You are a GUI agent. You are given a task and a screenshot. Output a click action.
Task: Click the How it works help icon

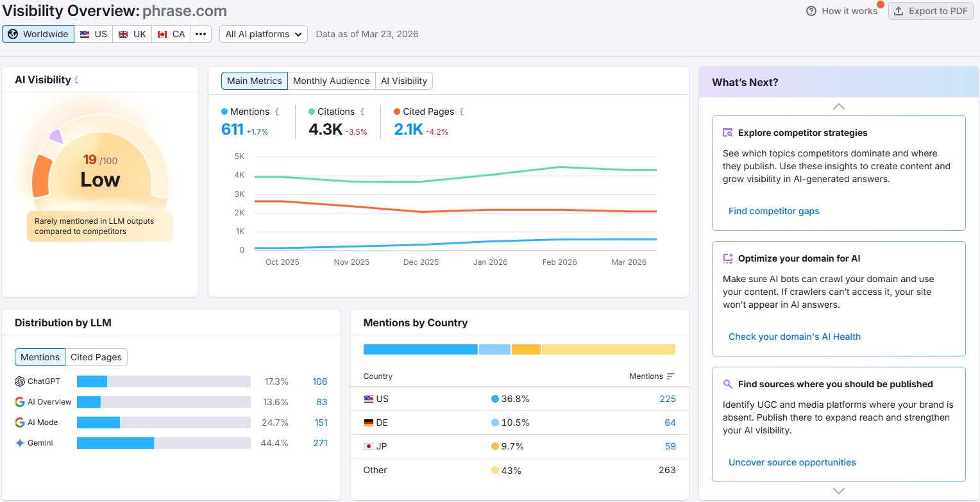[811, 11]
